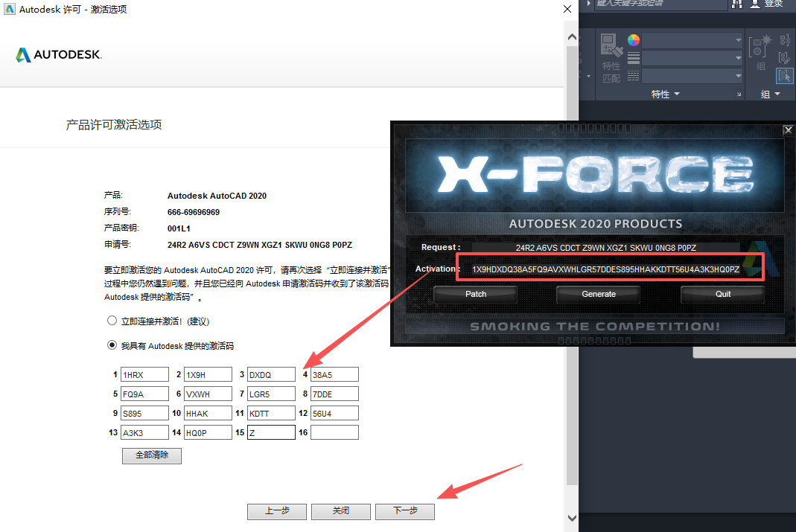Screen dimensions: 796x532
Task: Click the 下一步 next button
Action: tap(405, 511)
